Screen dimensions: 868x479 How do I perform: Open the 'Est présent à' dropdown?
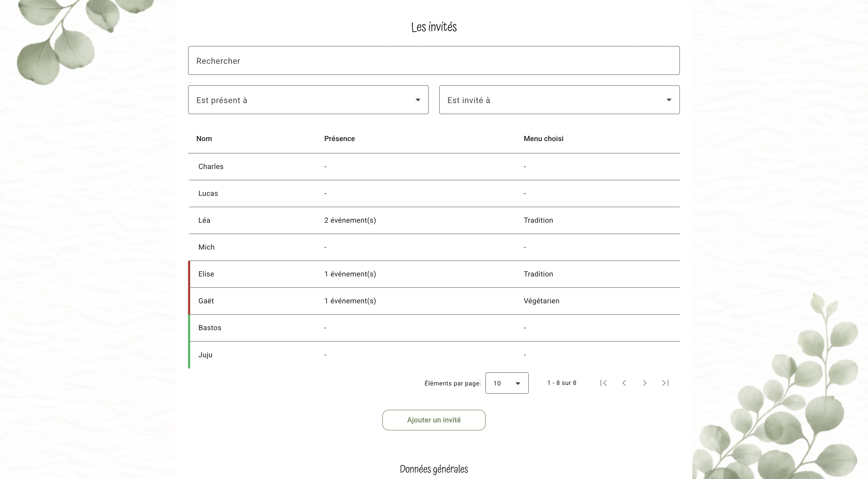308,100
